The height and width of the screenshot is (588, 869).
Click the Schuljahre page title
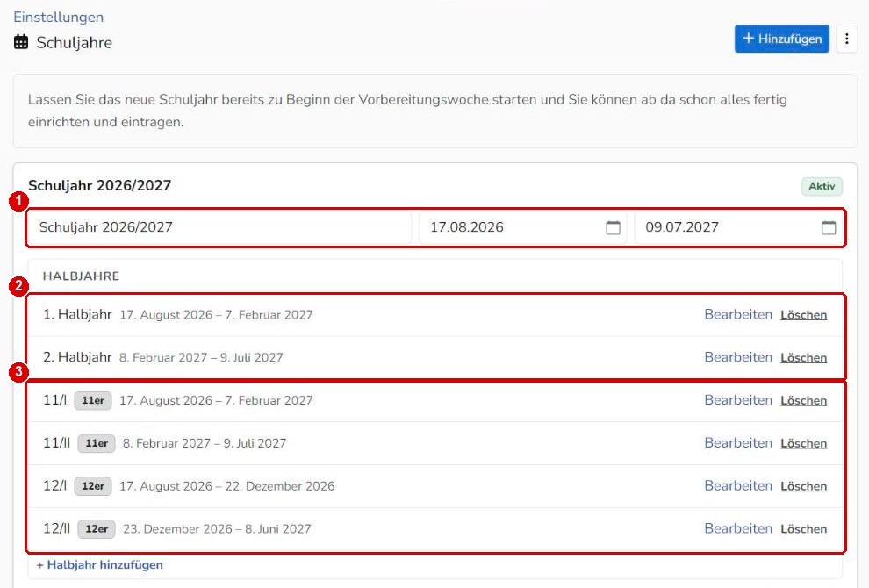(75, 43)
